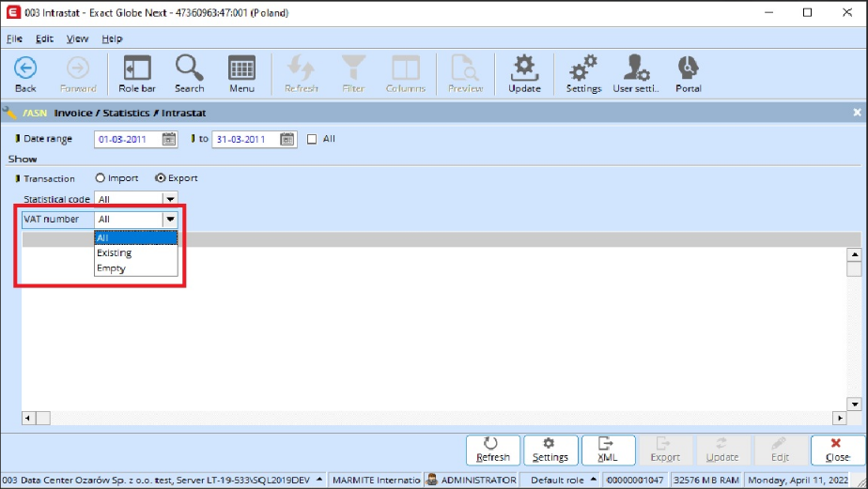The image size is (868, 489).
Task: Click the Default role status text
Action: click(x=557, y=480)
